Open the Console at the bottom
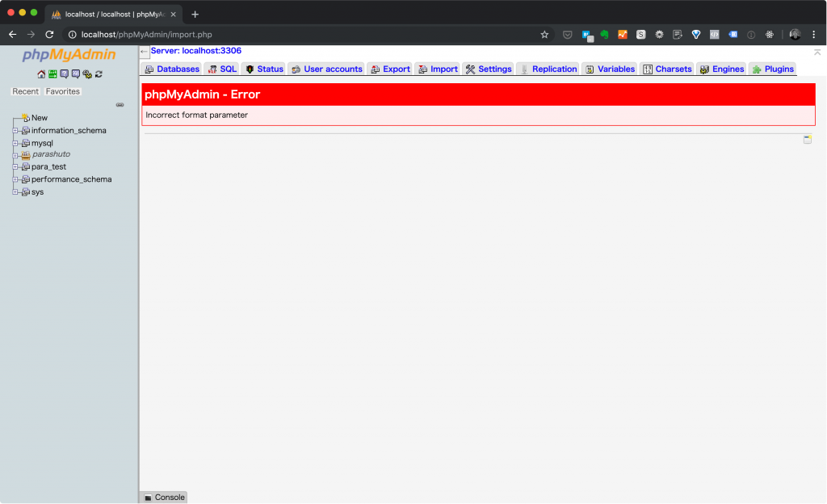The image size is (827, 504). point(162,497)
